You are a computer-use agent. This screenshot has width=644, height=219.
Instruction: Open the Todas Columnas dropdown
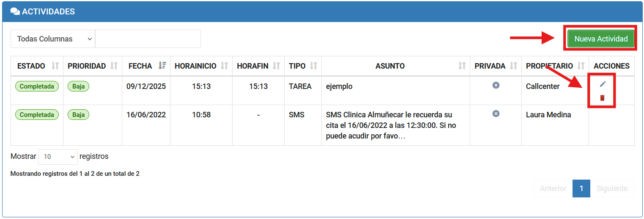pos(53,39)
